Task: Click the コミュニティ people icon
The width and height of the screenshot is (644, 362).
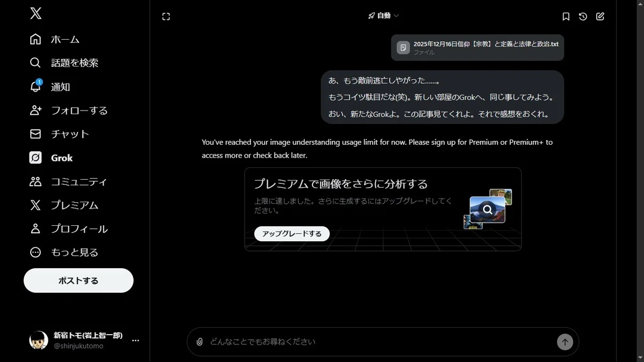Action: pyautogui.click(x=35, y=181)
